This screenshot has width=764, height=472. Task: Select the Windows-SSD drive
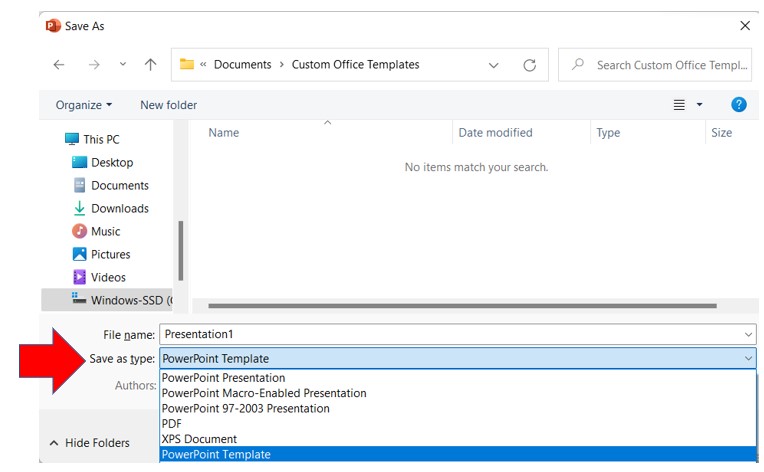coord(107,300)
